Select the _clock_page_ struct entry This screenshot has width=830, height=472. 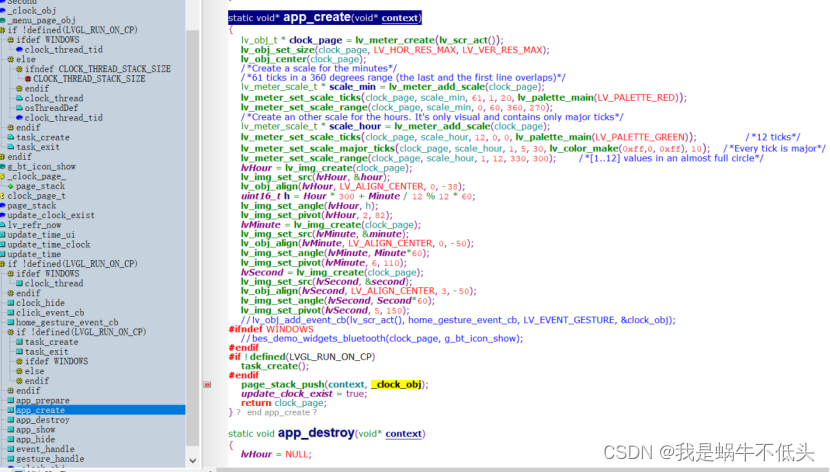pyautogui.click(x=37, y=176)
